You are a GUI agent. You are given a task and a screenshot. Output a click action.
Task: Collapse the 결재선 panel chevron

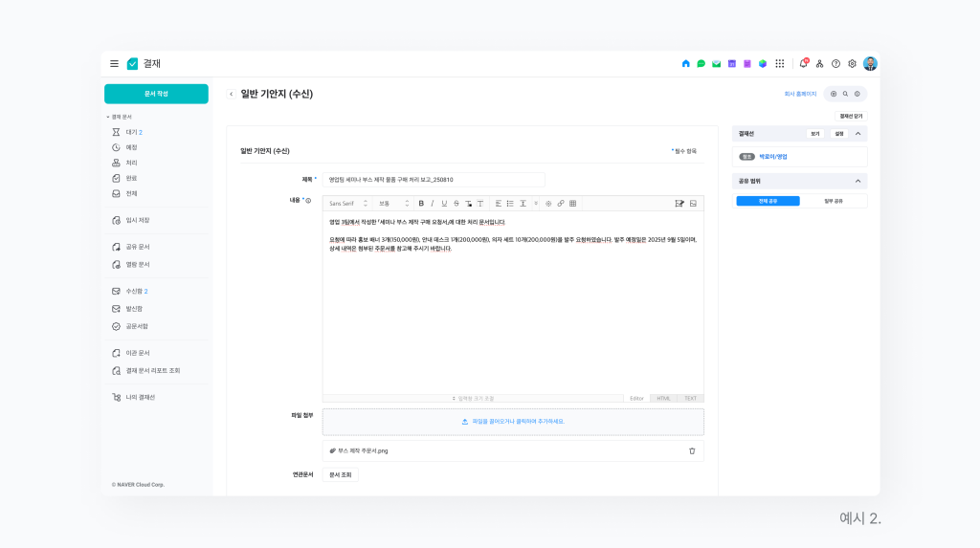[x=857, y=134]
